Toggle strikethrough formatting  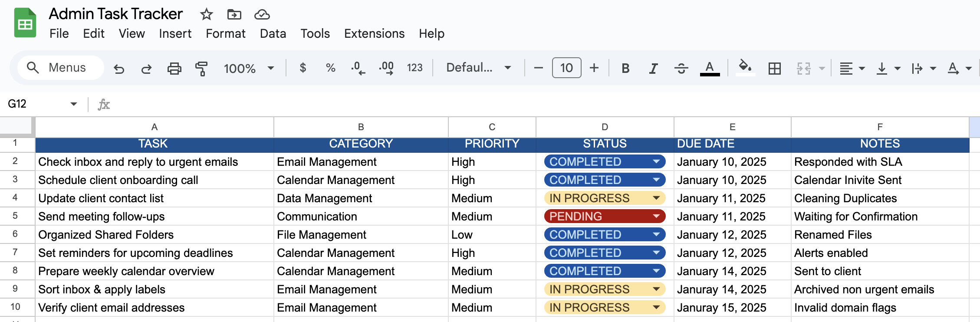coord(681,68)
